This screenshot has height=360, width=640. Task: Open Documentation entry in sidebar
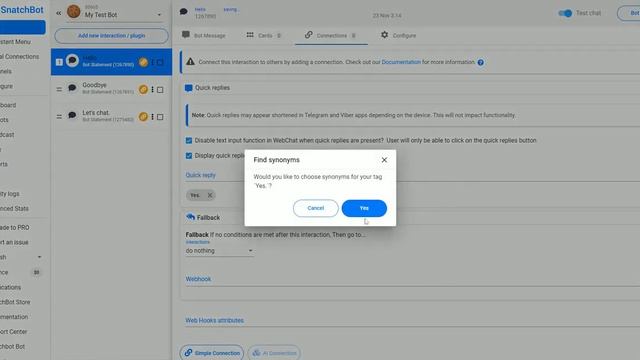(x=14, y=317)
